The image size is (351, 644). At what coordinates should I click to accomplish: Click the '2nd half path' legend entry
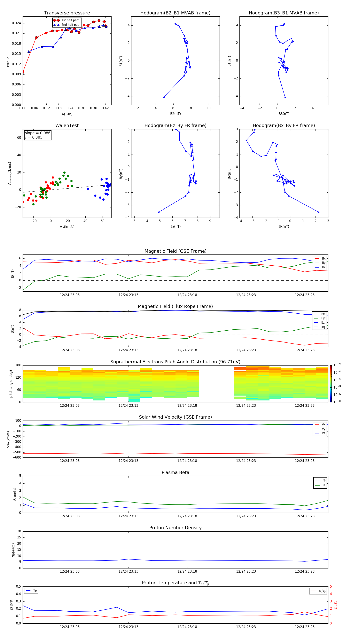67,25
